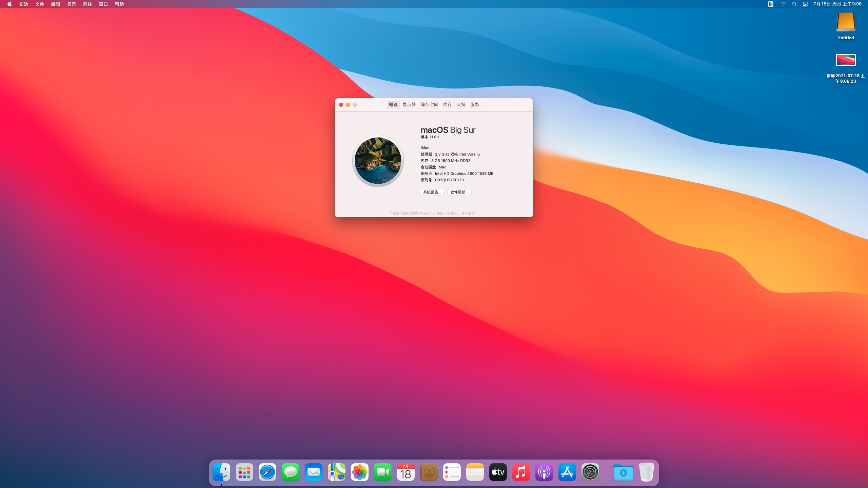Switch to the 概览 tab
The width and height of the screenshot is (868, 488).
tap(393, 105)
